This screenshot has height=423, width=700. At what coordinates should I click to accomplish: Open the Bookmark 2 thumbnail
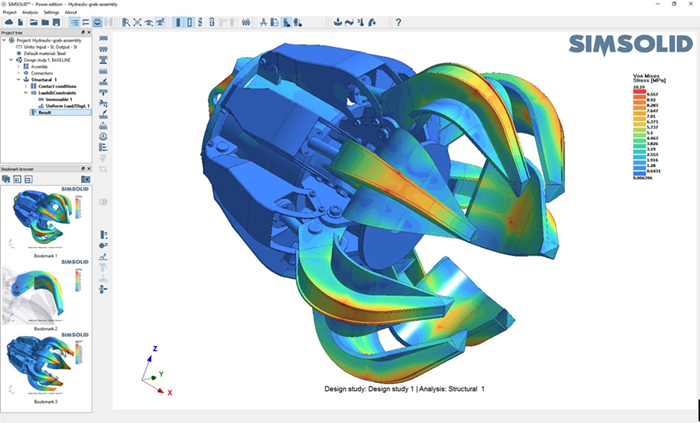point(46,292)
